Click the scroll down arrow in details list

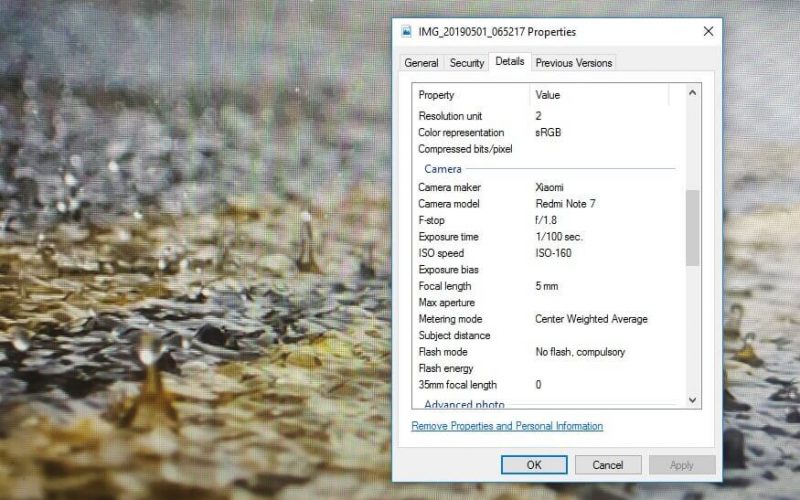[x=692, y=400]
